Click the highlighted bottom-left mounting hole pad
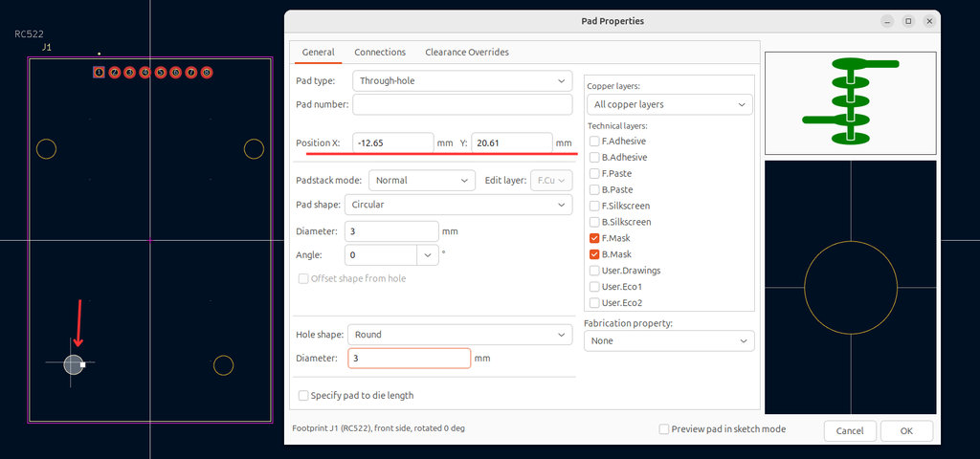The image size is (980, 459). pyautogui.click(x=73, y=363)
